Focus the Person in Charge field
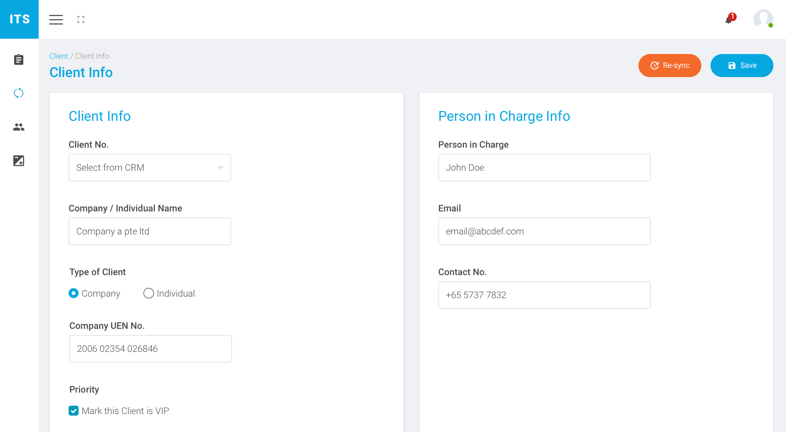Viewport: 786px width, 432px height. [x=544, y=168]
